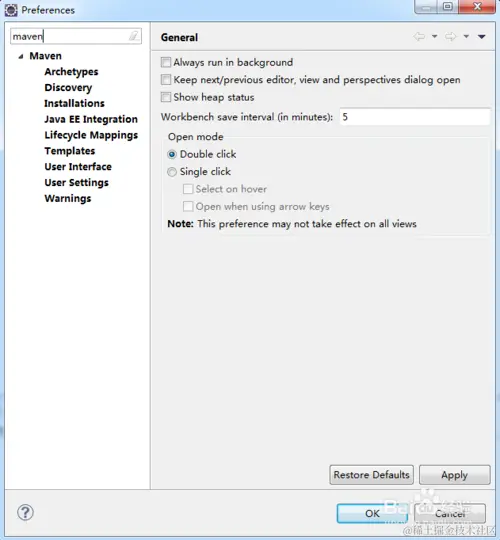This screenshot has height=540, width=500.
Task: Open the back history dropdown arrow
Action: click(x=435, y=36)
